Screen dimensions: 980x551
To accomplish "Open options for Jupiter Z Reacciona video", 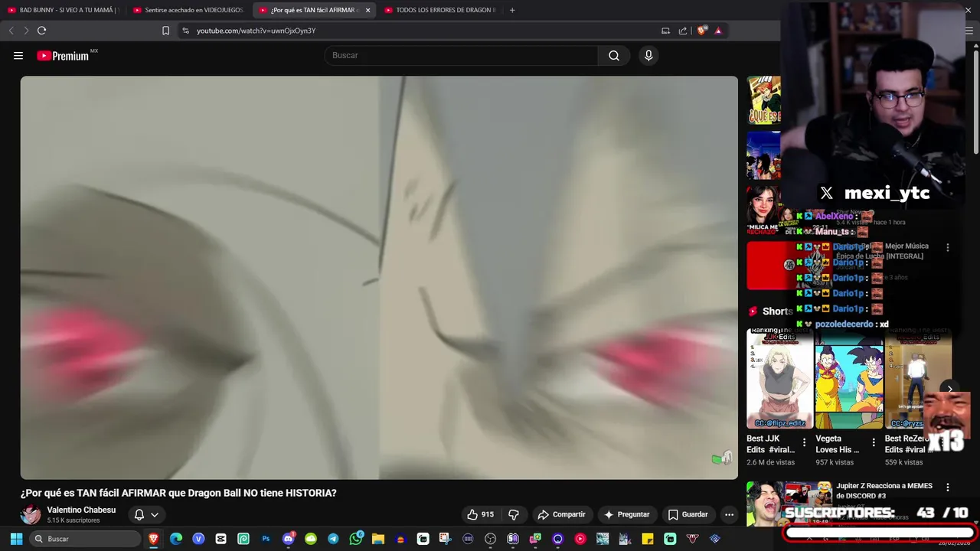I will [948, 487].
